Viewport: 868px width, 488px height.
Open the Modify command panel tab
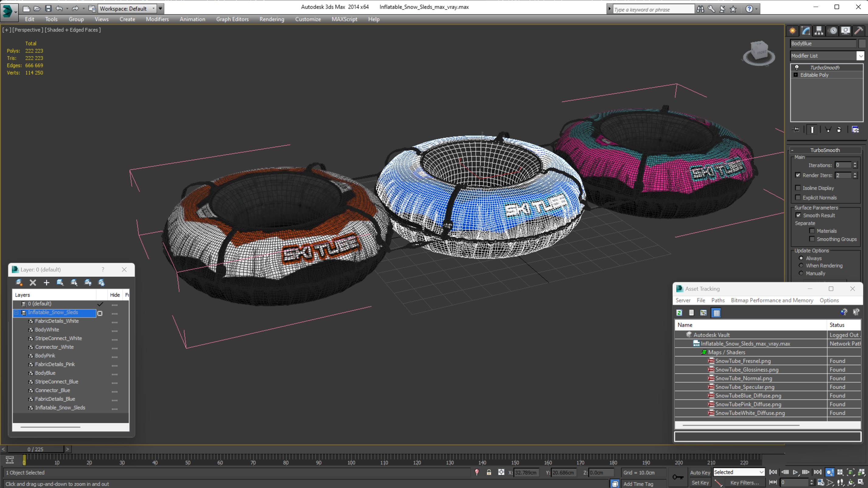[x=806, y=31]
